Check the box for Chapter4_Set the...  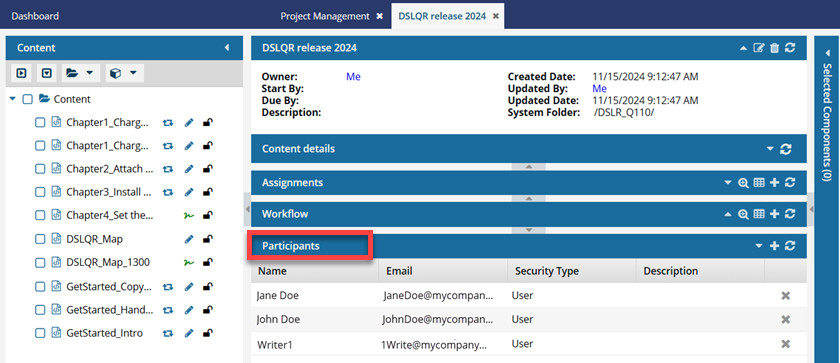[40, 215]
